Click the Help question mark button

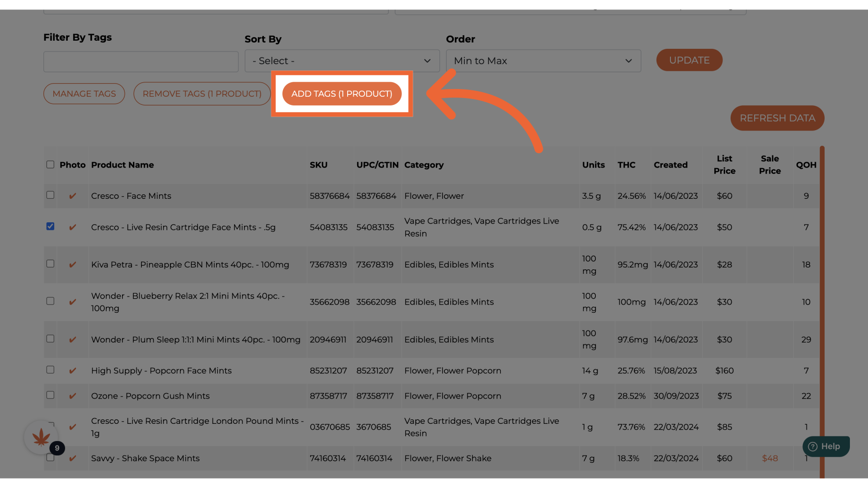click(x=826, y=446)
